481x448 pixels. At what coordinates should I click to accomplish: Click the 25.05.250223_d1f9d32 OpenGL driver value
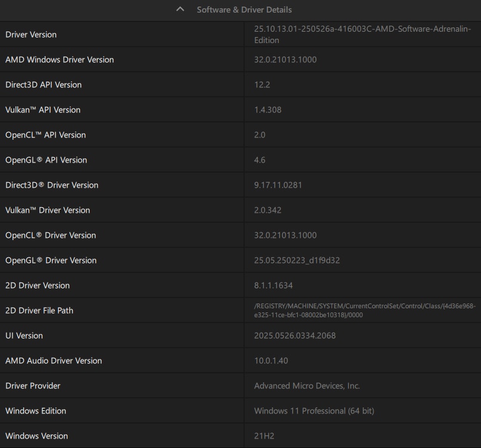(x=297, y=260)
